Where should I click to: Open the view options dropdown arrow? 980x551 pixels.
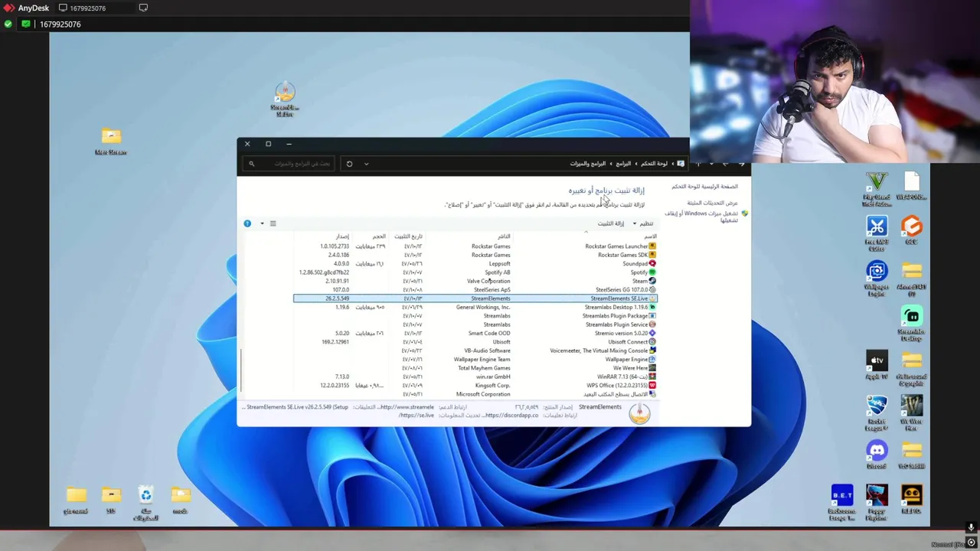[262, 223]
